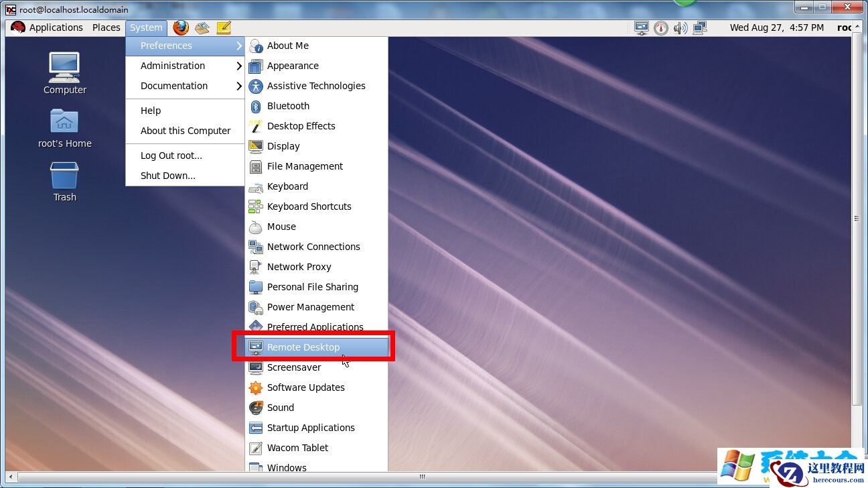Expand the Administration submenu

point(185,66)
